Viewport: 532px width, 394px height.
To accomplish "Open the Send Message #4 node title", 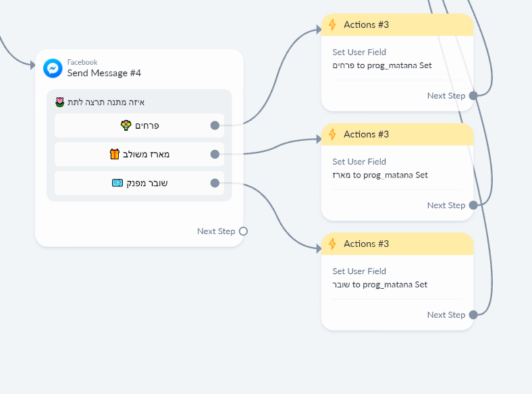I will [x=104, y=73].
